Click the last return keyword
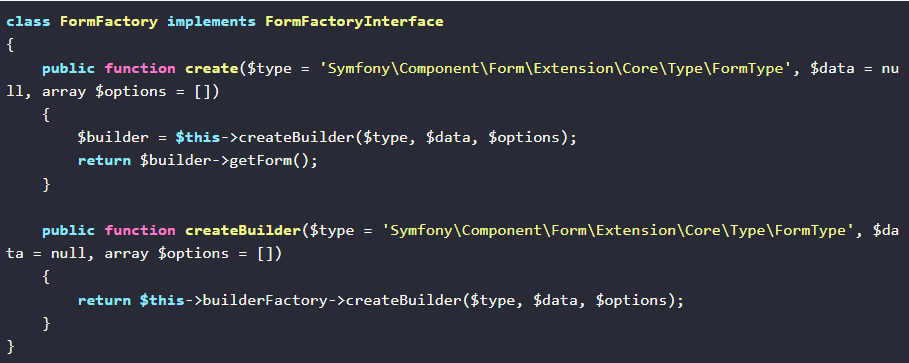The image size is (909, 363). pos(104,300)
